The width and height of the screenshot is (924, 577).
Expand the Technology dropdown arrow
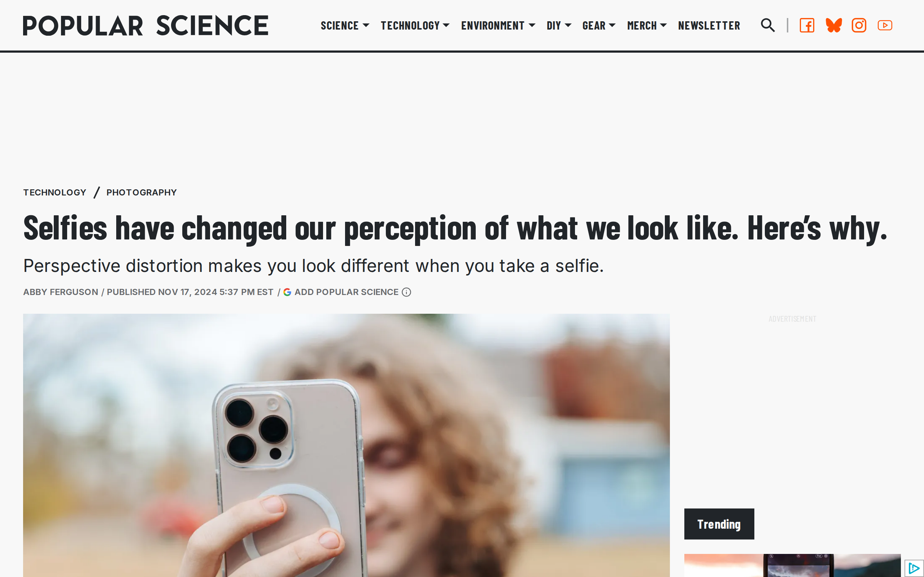coord(446,26)
